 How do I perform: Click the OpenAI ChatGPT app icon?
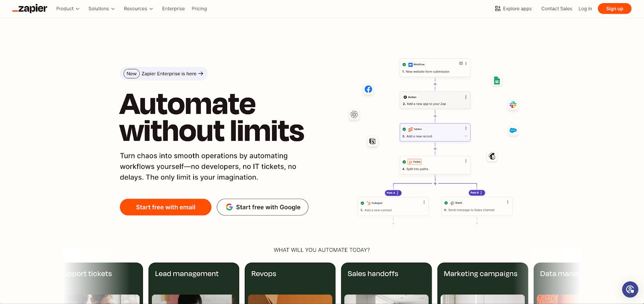coord(354,115)
